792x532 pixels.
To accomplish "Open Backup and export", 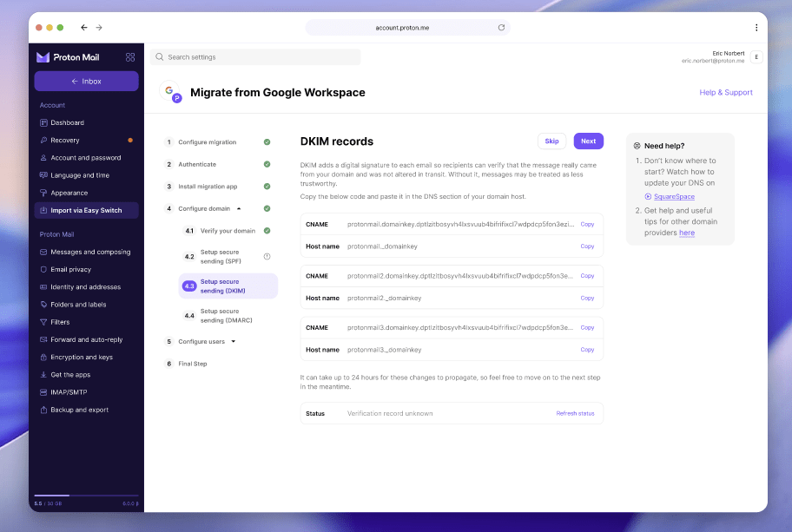I will [x=86, y=410].
